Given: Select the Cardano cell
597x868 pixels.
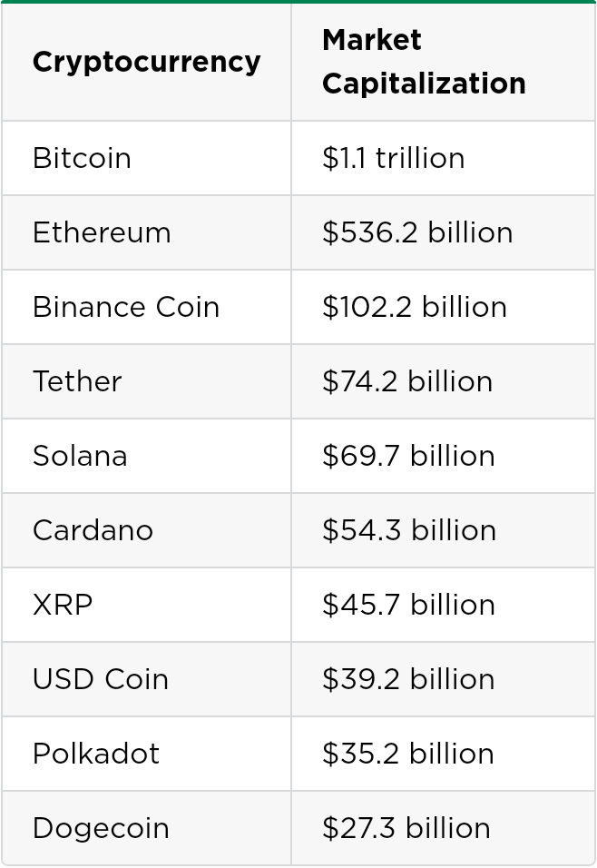Looking at the screenshot, I should [x=93, y=531].
